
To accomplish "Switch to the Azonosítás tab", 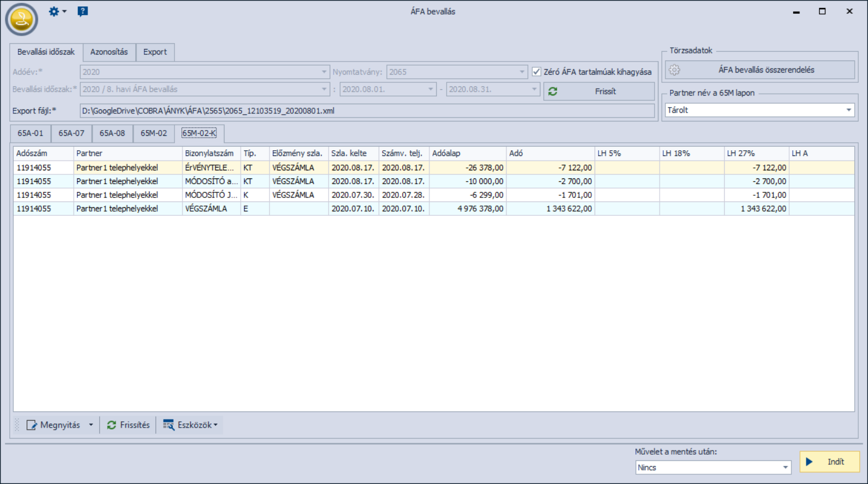I will pos(109,52).
